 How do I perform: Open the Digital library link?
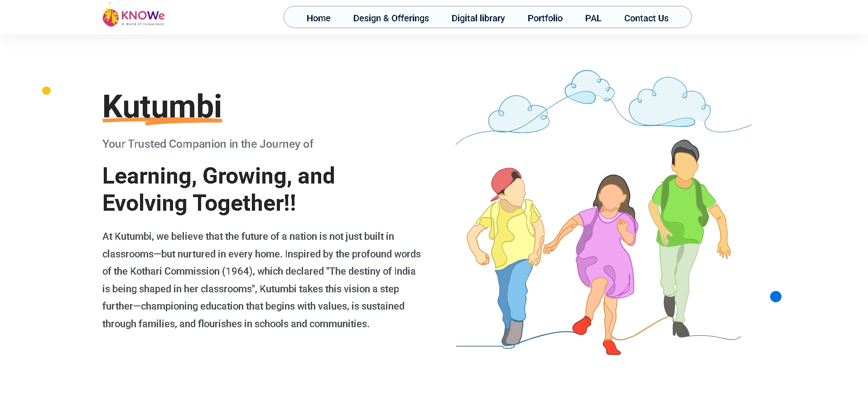pos(478,18)
